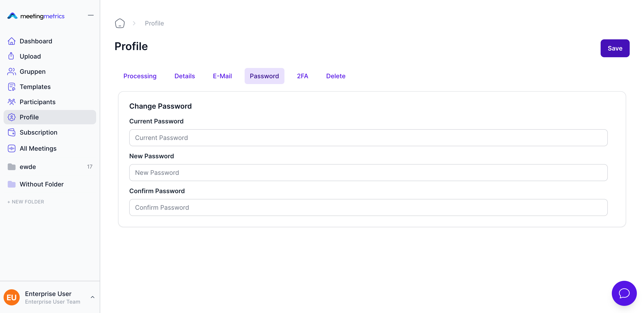Select the Gruppen people icon

point(11,72)
